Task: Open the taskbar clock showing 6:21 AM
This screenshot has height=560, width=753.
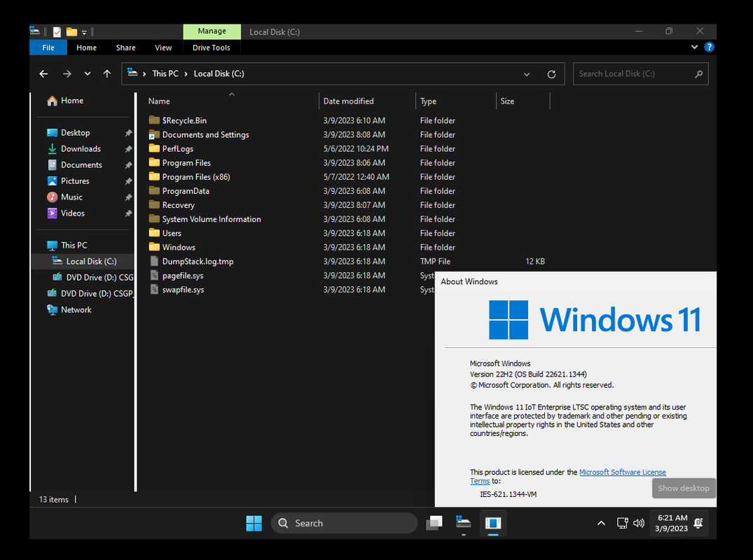Action: pyautogui.click(x=671, y=523)
